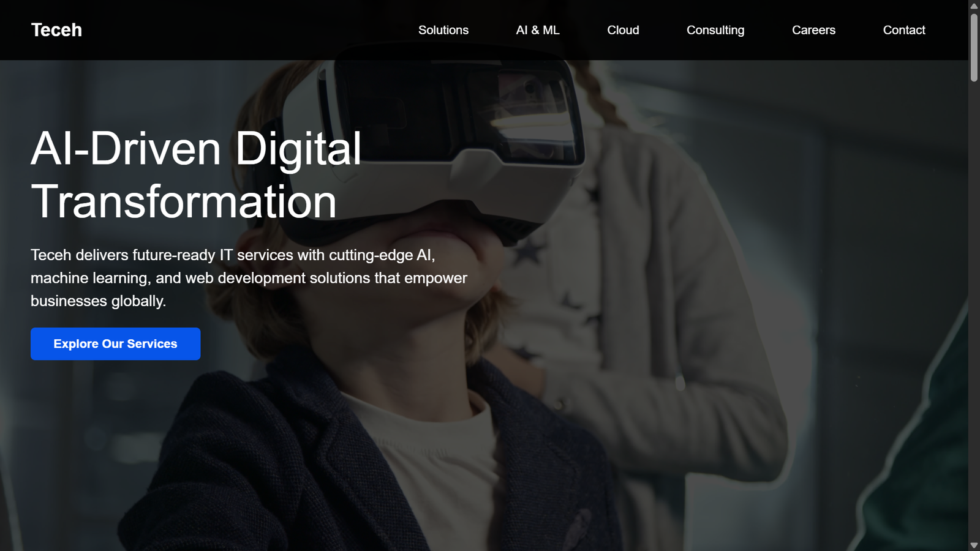
Task: Select Cloud in the navigation bar
Action: click(x=623, y=30)
